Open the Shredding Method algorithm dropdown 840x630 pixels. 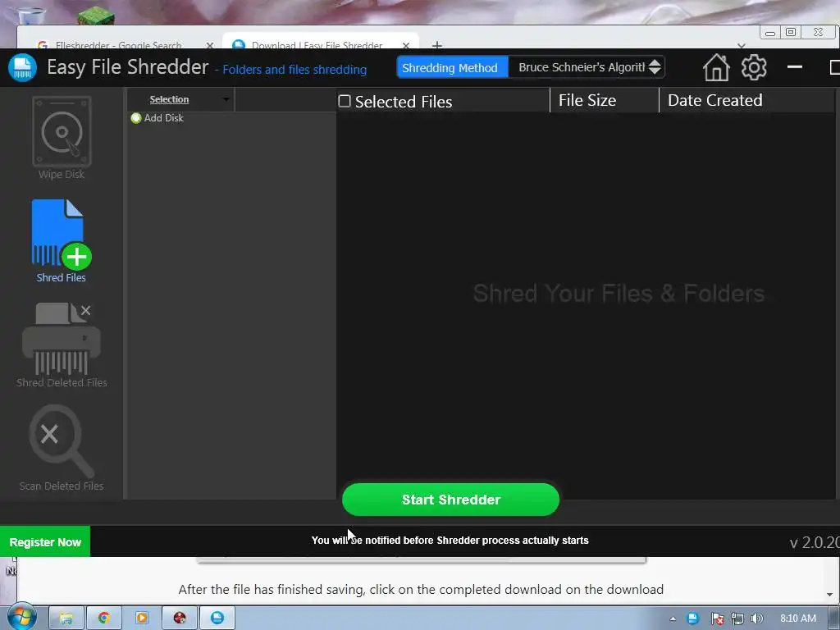(587, 67)
